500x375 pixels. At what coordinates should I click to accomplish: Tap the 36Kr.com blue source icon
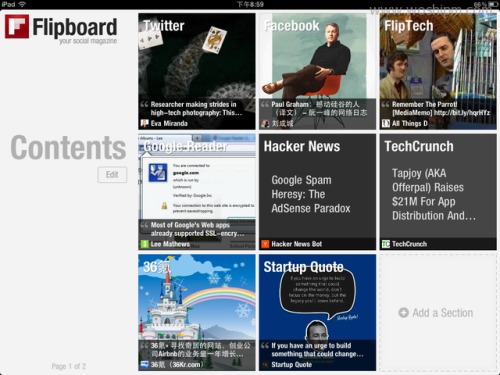point(144,365)
